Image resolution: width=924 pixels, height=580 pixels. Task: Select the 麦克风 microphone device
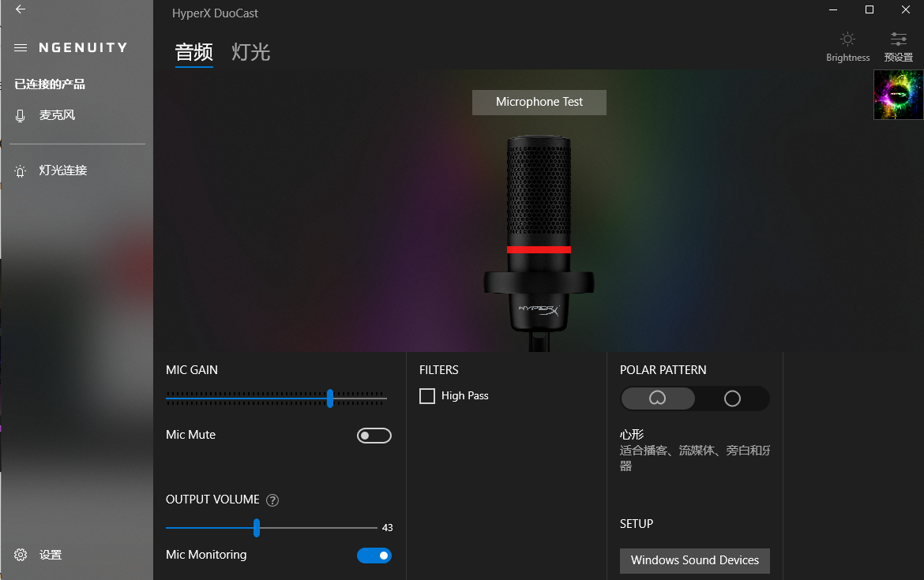(57, 115)
